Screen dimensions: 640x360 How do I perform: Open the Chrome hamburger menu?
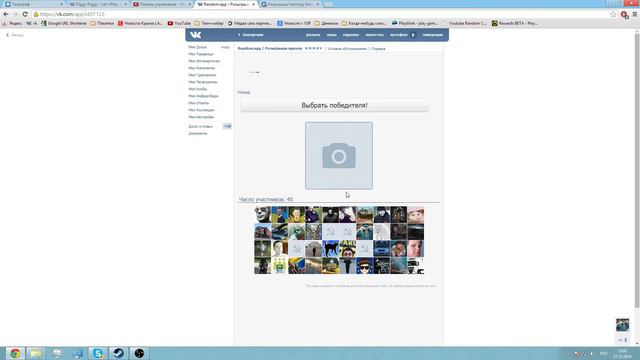click(x=635, y=14)
